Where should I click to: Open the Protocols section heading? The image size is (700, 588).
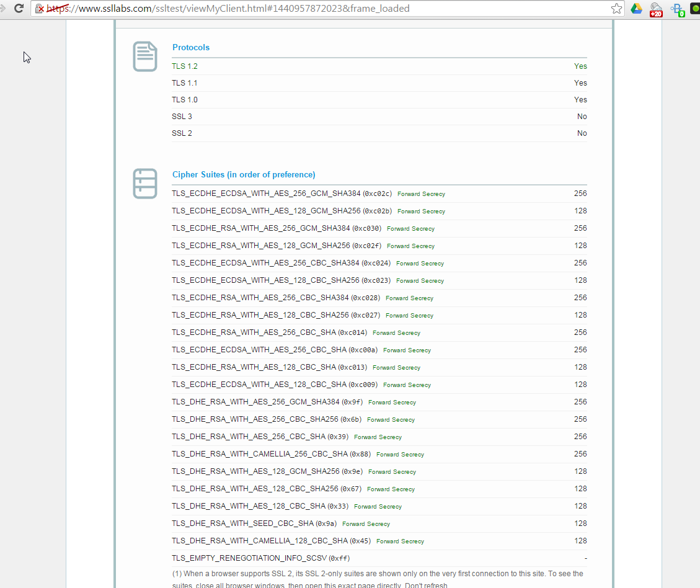[x=190, y=47]
